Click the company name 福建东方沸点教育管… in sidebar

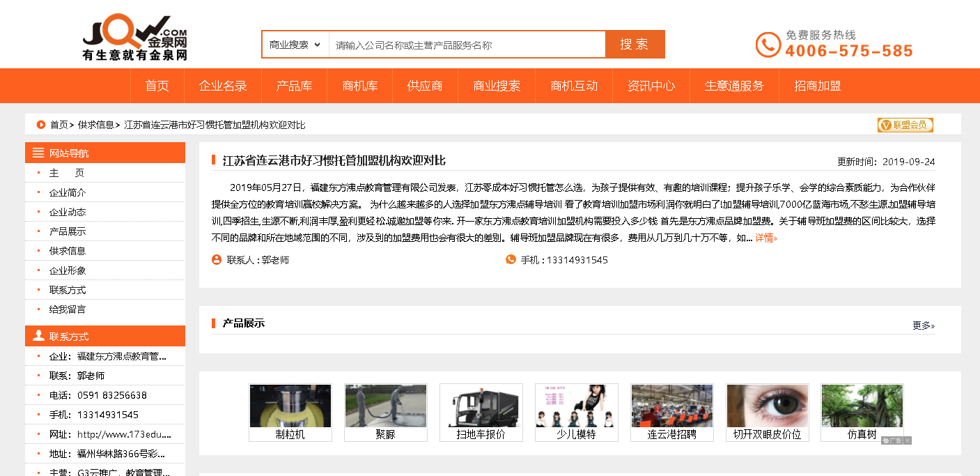(x=122, y=356)
